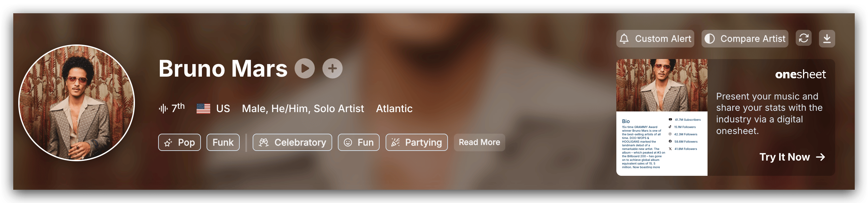This screenshot has width=868, height=203.
Task: Click the Atlantic label name
Action: tap(394, 108)
